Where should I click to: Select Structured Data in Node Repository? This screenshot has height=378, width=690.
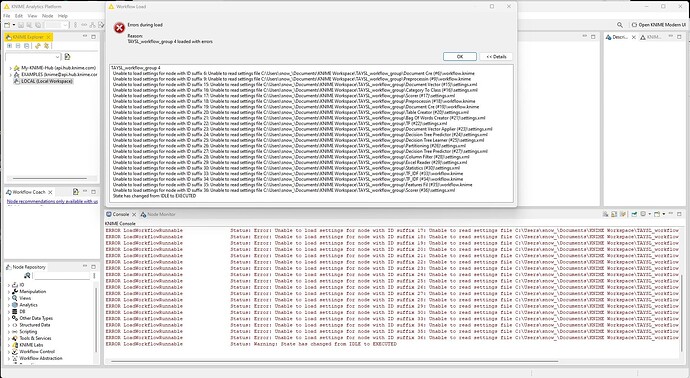click(x=35, y=325)
